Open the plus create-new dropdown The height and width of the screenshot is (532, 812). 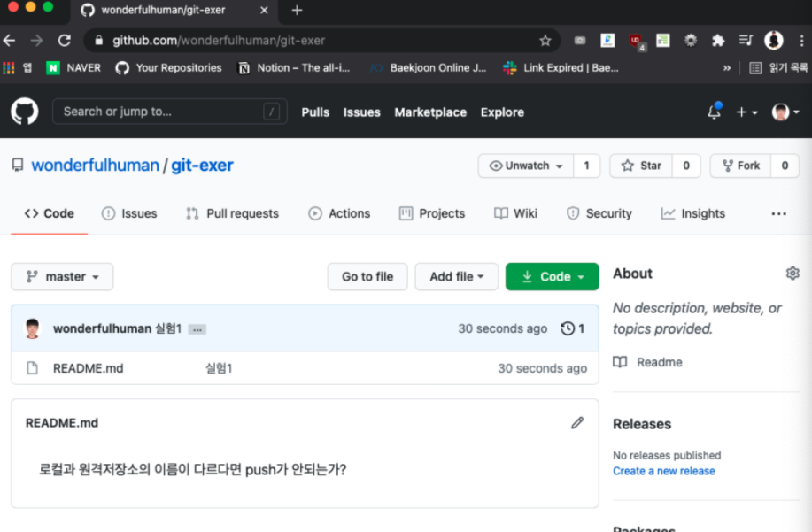click(x=746, y=112)
